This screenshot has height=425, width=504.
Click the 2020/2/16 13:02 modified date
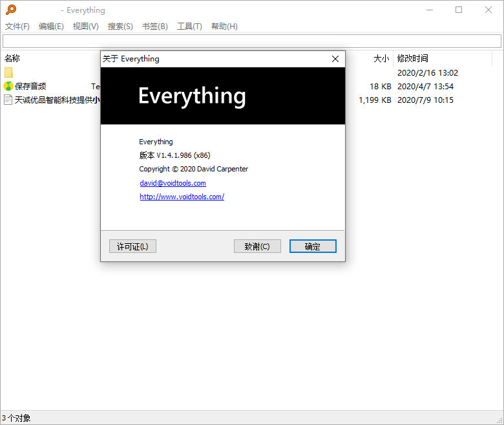point(428,72)
